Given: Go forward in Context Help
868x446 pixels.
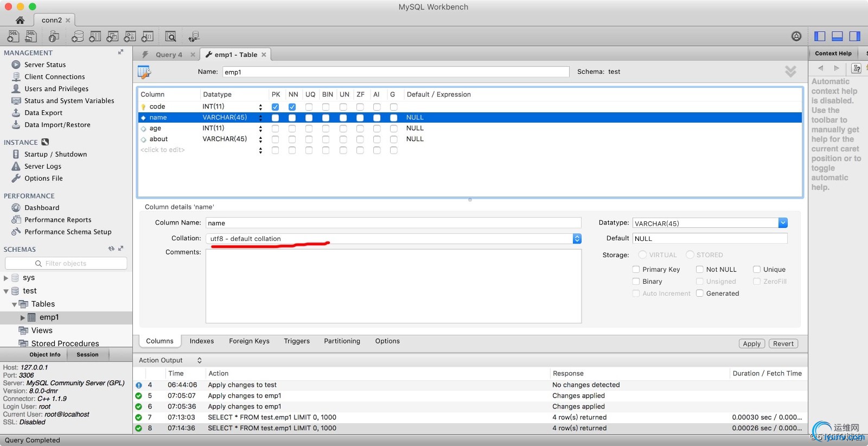Looking at the screenshot, I should 837,68.
